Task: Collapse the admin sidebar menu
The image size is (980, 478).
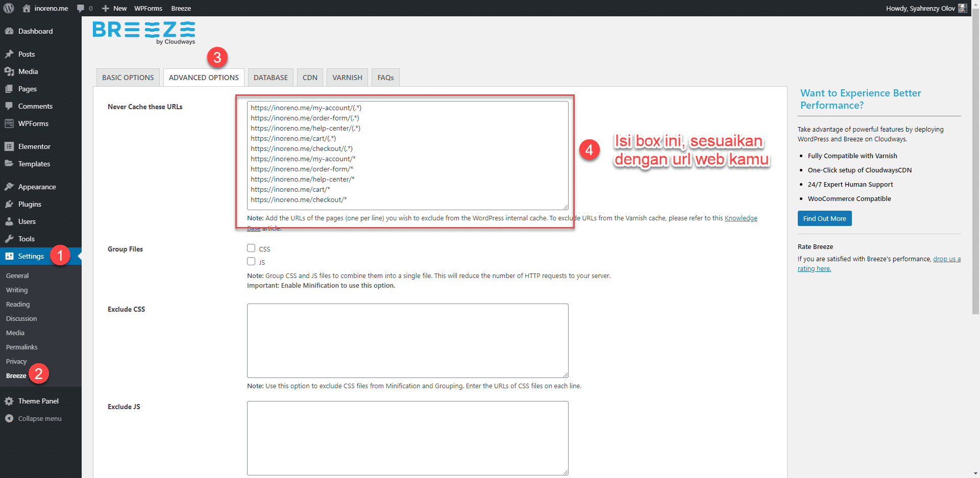Action: point(34,418)
